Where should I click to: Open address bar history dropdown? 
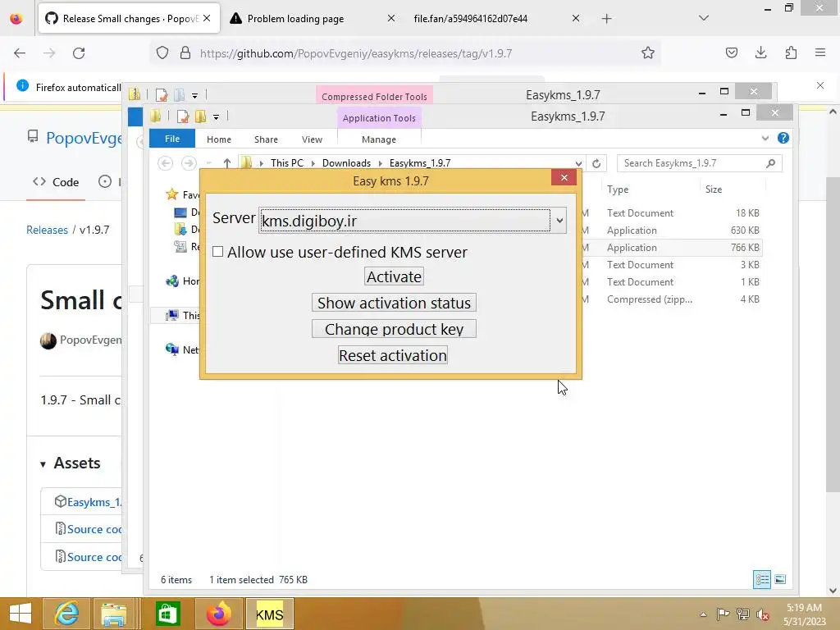578,163
